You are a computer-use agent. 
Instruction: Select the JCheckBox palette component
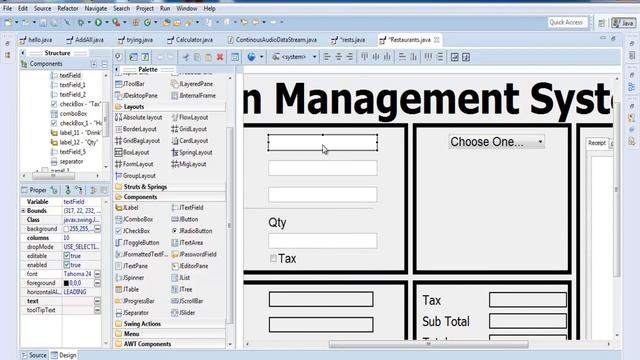point(132,231)
